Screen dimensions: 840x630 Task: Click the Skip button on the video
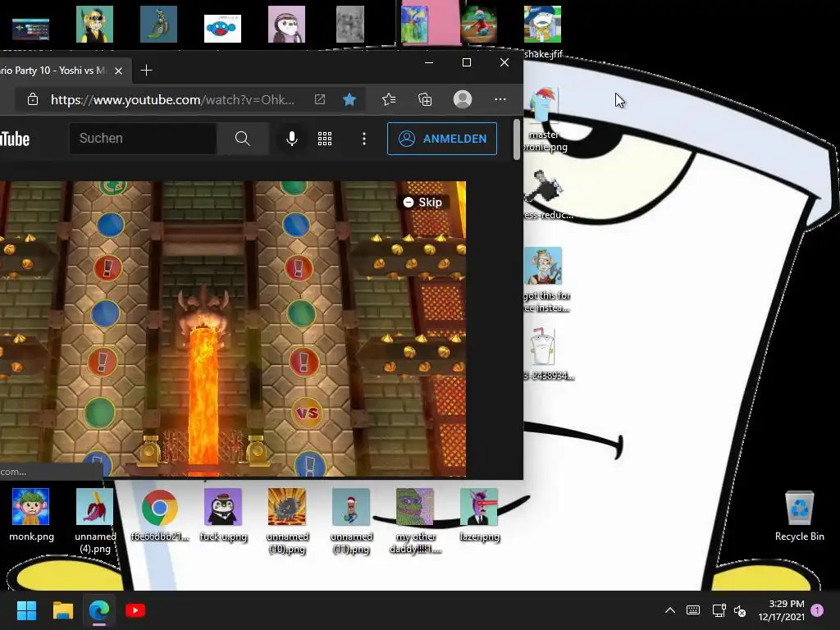(x=422, y=202)
